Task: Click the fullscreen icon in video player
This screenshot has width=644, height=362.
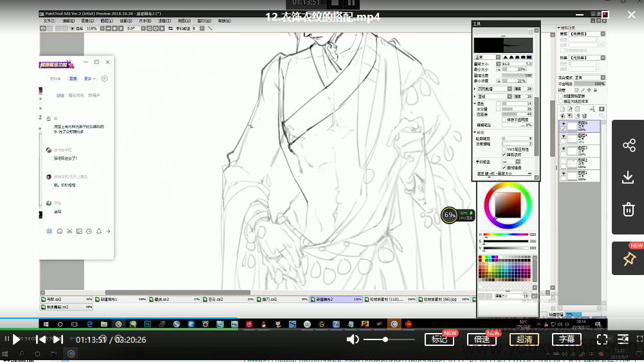Action: tap(602, 339)
